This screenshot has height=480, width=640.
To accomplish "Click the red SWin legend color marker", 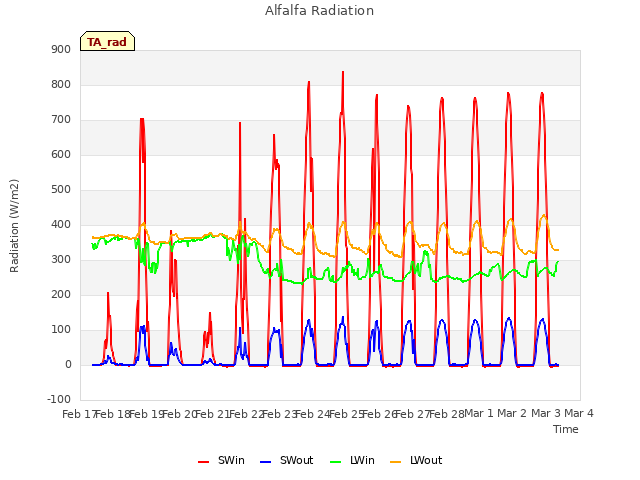I will [x=203, y=462].
